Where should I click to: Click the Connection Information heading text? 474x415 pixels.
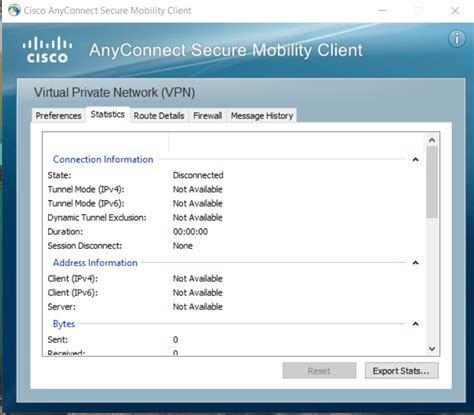[x=103, y=159]
